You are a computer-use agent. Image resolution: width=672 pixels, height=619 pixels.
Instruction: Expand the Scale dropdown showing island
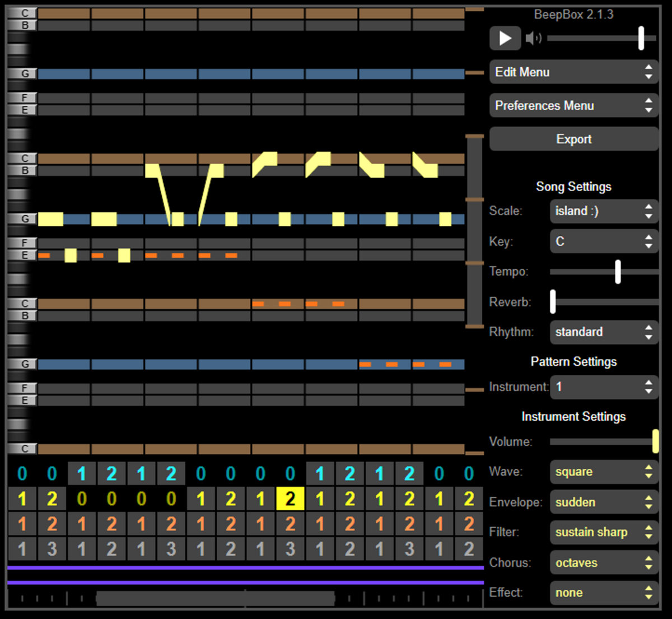coord(603,211)
